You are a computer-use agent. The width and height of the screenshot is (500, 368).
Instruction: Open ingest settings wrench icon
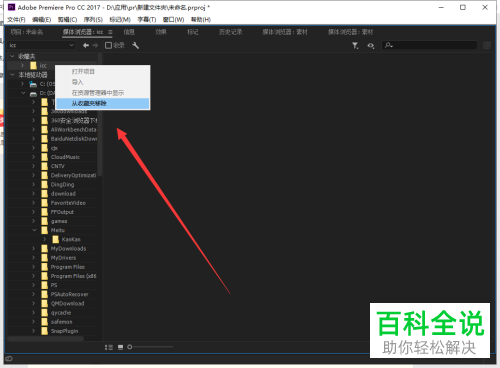click(x=135, y=45)
